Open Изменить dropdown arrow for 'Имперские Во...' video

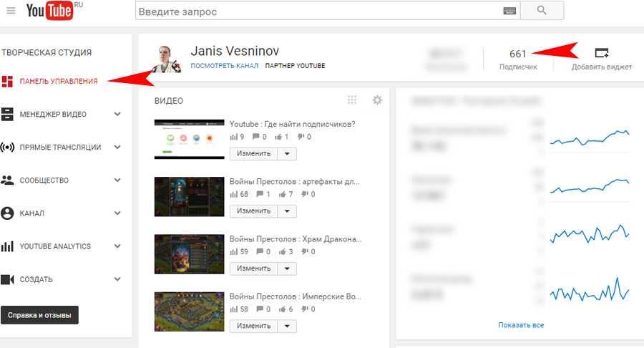click(x=287, y=327)
